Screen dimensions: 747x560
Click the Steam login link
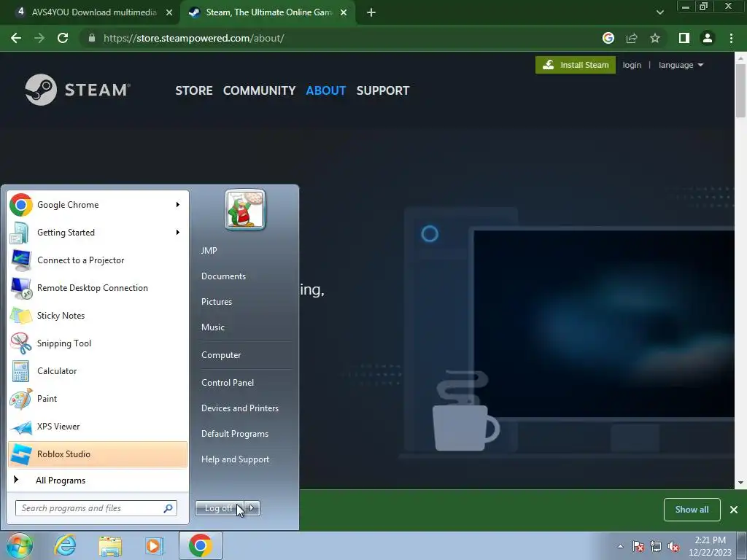point(632,65)
